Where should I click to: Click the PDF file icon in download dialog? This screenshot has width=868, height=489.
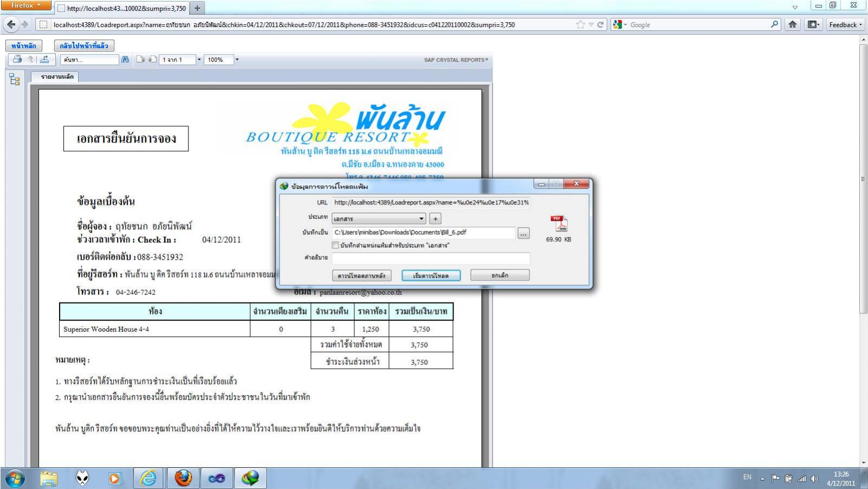[559, 223]
